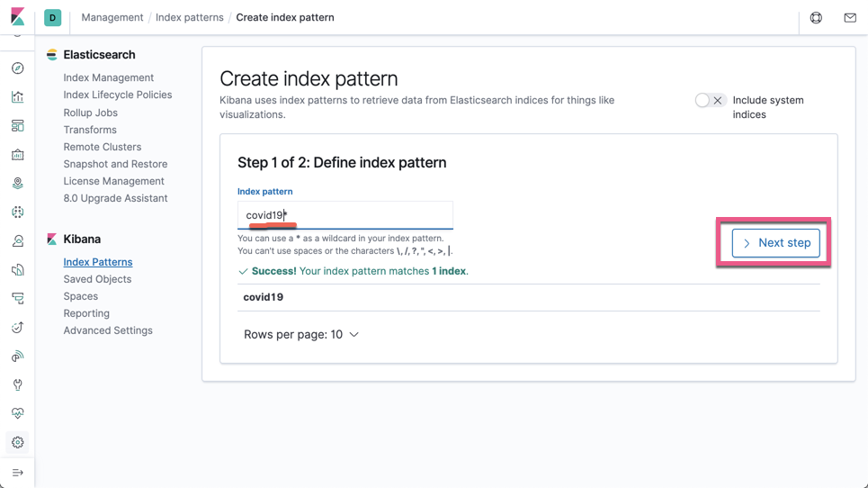The image size is (868, 488).
Task: Open Advanced Settings in Kibana section
Action: (108, 330)
